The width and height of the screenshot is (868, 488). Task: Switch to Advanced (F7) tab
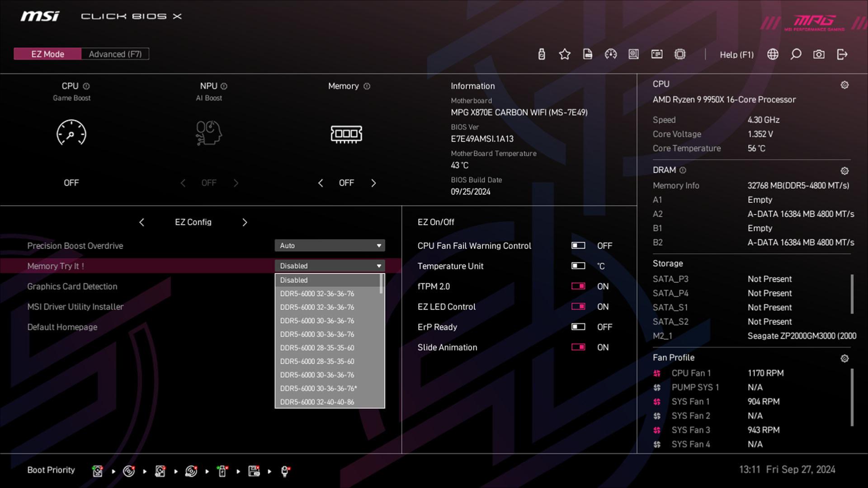(x=115, y=54)
